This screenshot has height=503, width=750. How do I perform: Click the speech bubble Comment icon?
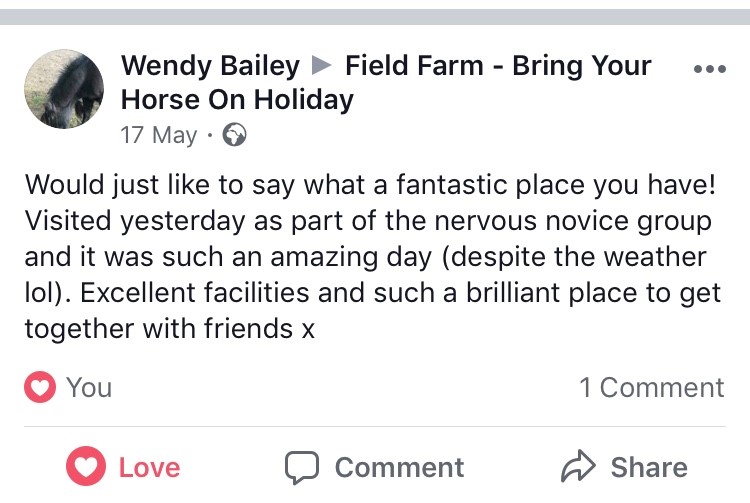[x=302, y=467]
